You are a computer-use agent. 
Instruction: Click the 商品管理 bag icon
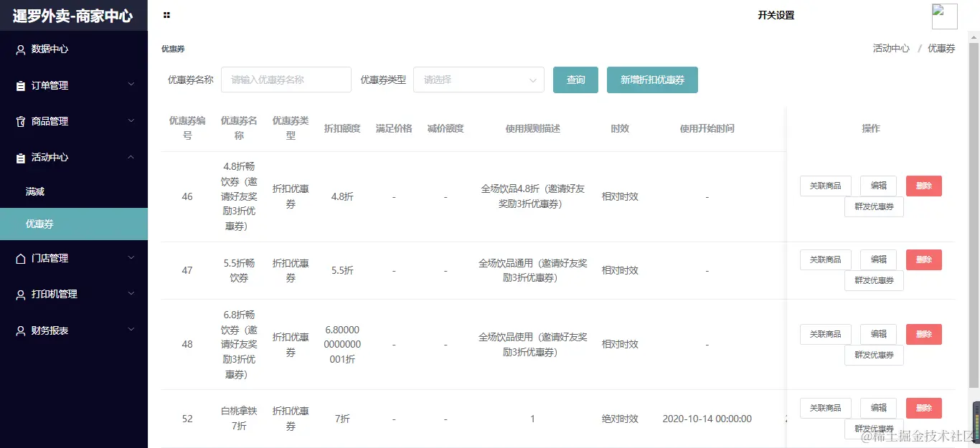tap(21, 122)
